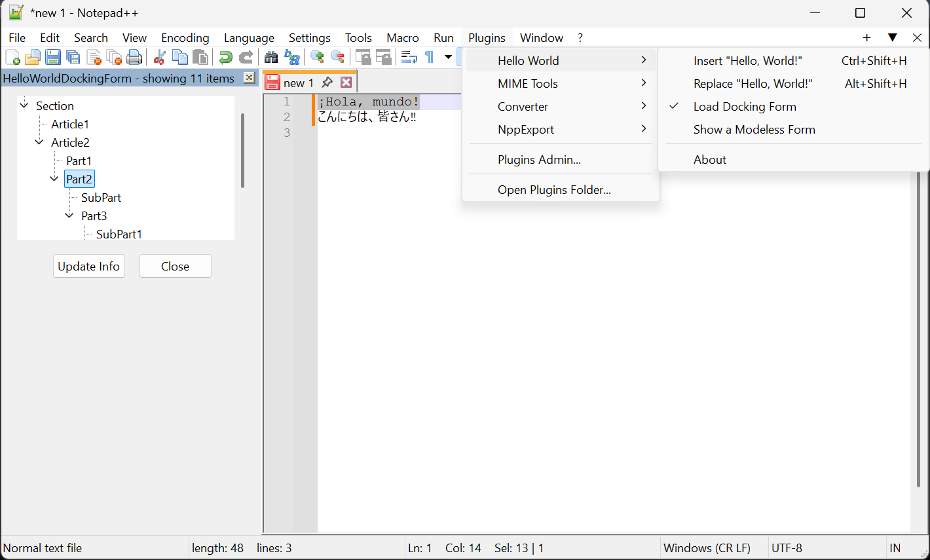Choose Plugins Admin... menu entry

pos(561,159)
